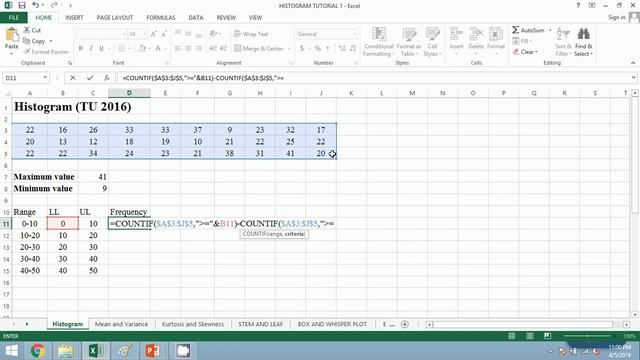Open the Kurtosis and Skewness sheet

193,324
